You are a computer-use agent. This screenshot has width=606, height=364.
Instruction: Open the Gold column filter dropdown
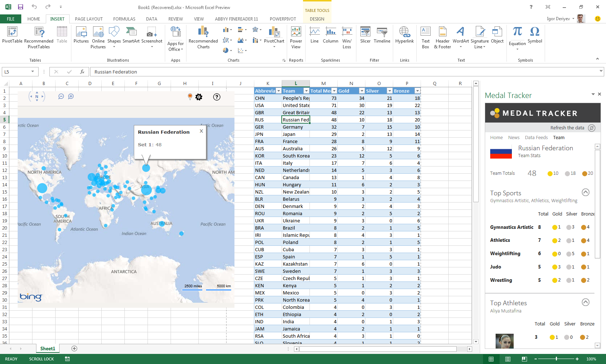click(362, 91)
